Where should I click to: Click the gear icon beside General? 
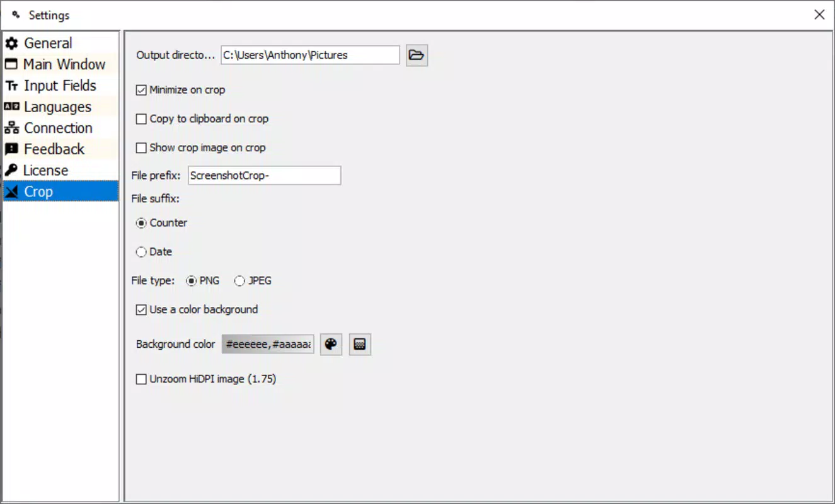tap(11, 43)
